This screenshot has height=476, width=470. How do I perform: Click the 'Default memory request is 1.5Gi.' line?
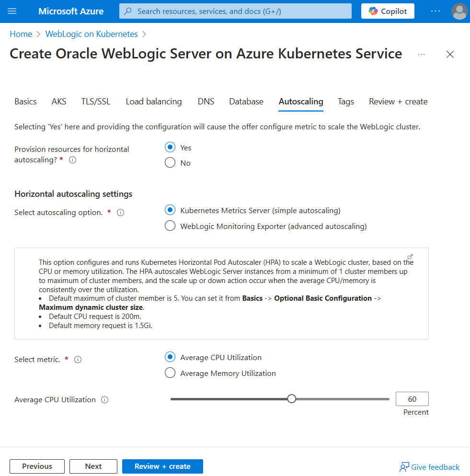tap(101, 326)
